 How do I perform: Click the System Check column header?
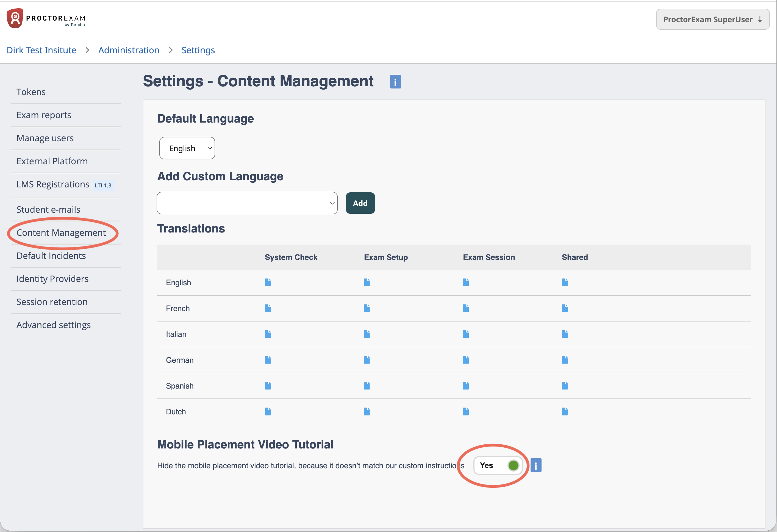click(291, 257)
